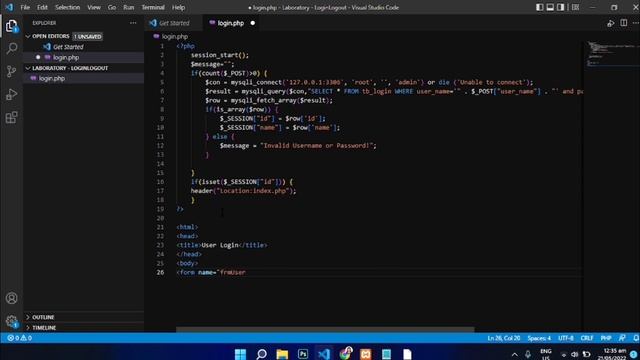The width and height of the screenshot is (640, 360).
Task: Click the code minimap preview
Action: click(611, 53)
